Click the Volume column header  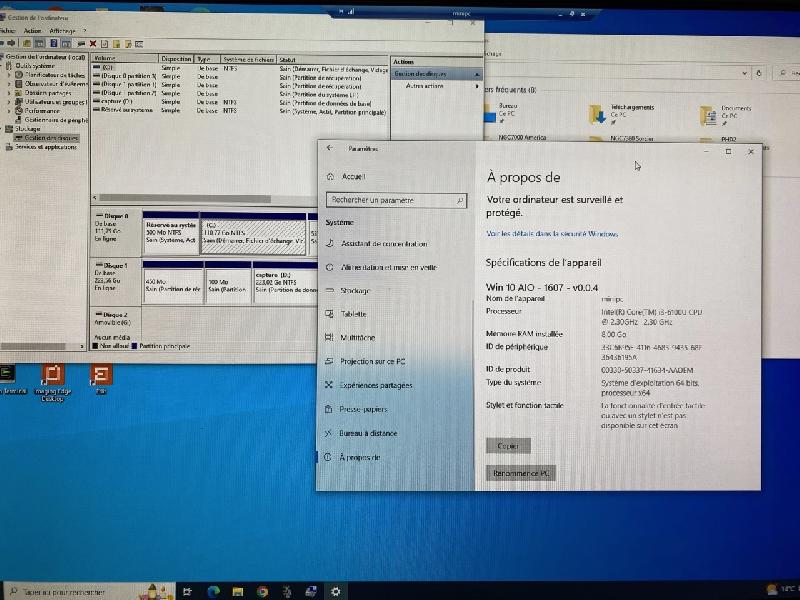click(124, 59)
